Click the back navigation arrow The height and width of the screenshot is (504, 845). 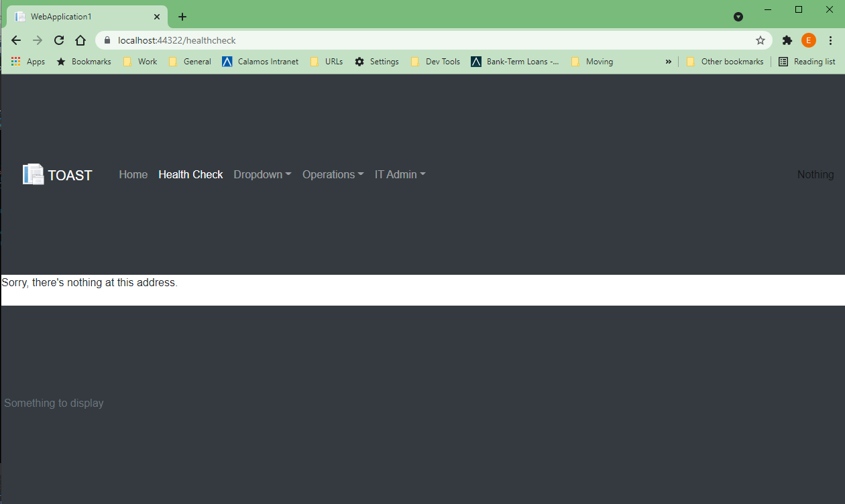pos(16,40)
